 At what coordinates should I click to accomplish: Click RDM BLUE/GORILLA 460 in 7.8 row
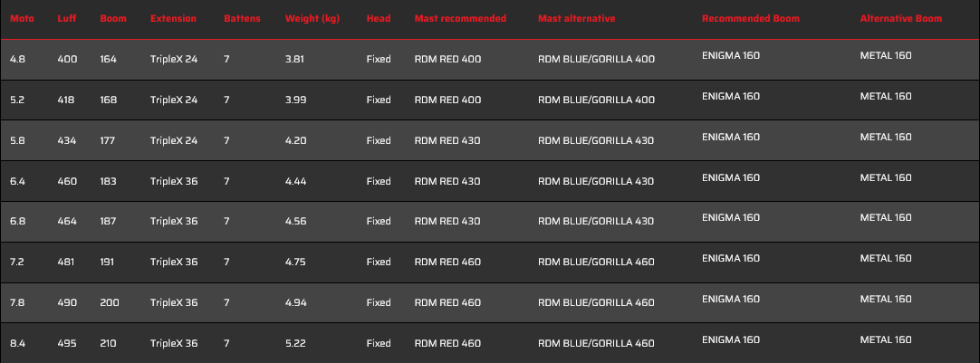596,302
